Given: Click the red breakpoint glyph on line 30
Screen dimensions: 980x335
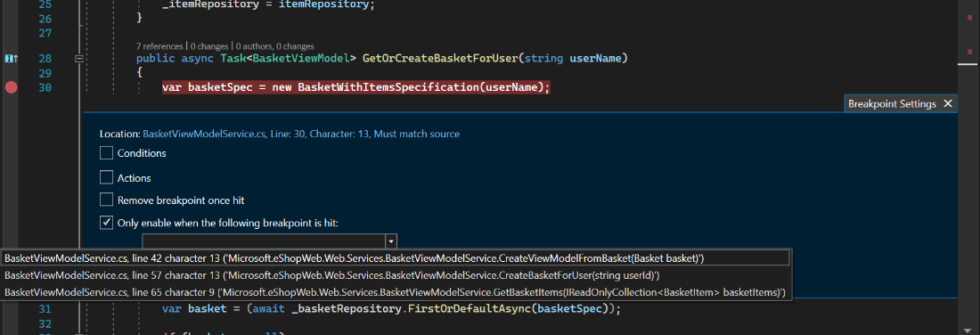Looking at the screenshot, I should [11, 87].
